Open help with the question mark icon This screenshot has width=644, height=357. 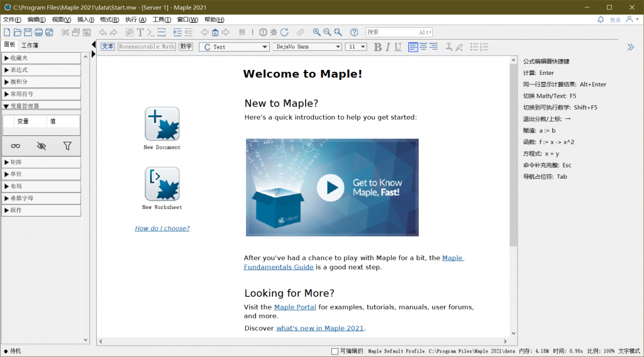pyautogui.click(x=354, y=32)
